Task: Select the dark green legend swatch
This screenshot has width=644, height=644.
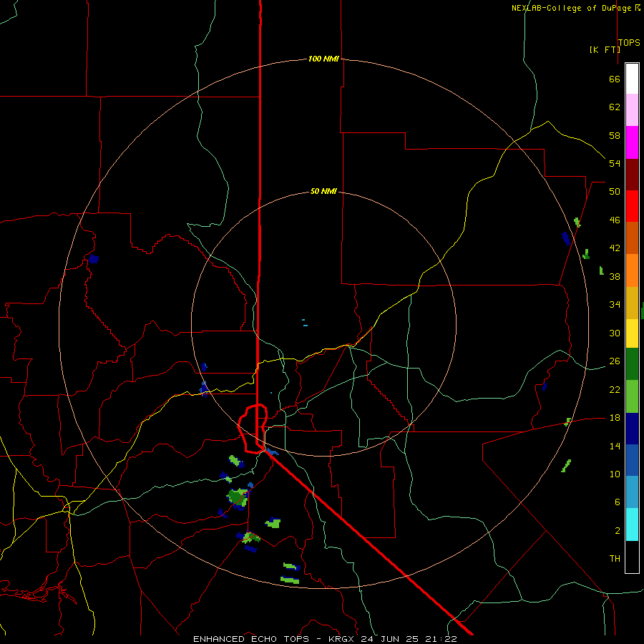Action: [x=632, y=364]
